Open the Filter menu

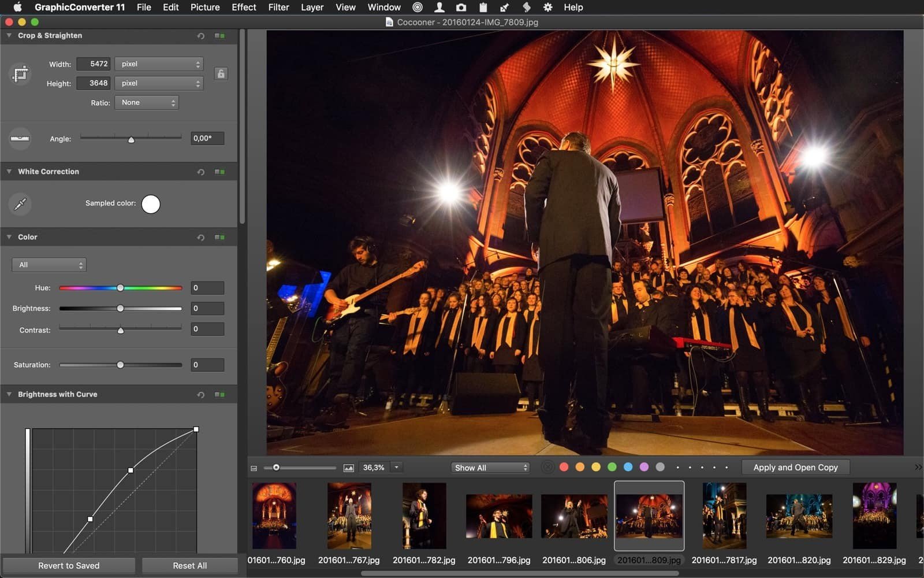click(x=278, y=8)
